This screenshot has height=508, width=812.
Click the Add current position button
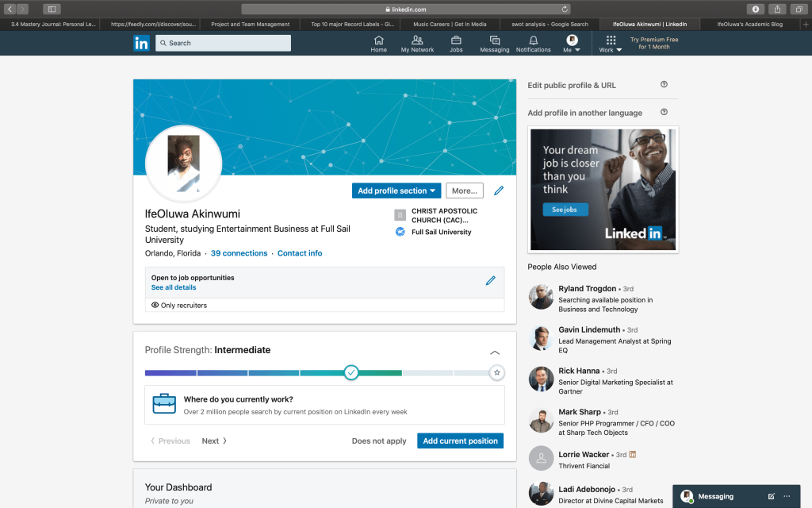[460, 441]
